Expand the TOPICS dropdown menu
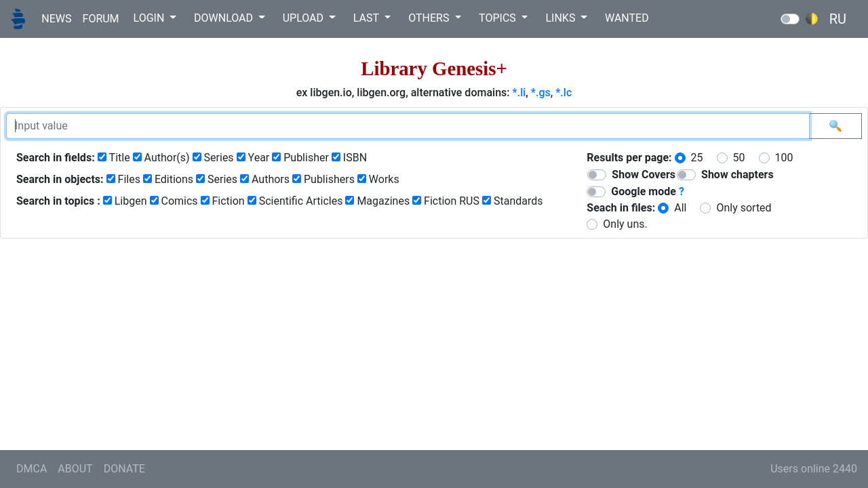 503,18
